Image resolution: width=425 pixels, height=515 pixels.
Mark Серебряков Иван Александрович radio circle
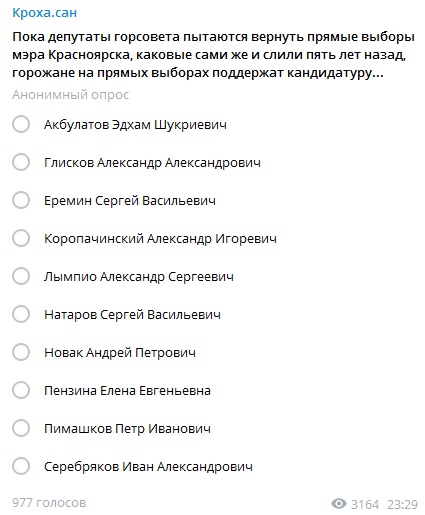pyautogui.click(x=21, y=466)
